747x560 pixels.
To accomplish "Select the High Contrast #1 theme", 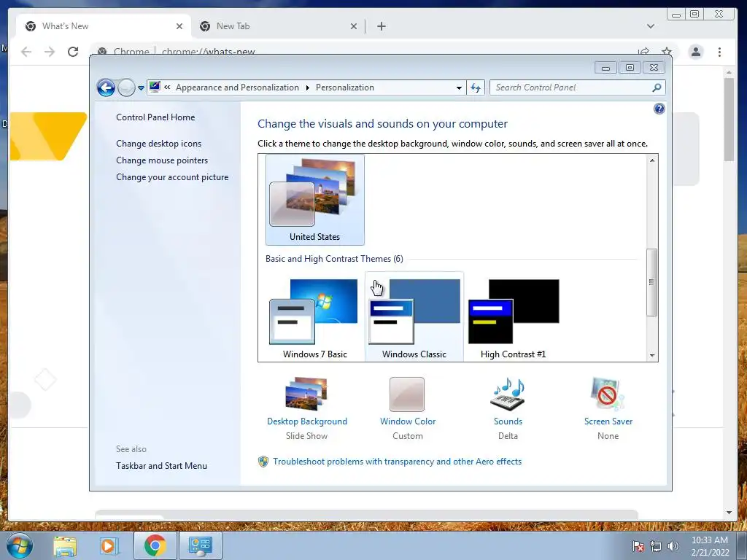I will click(513, 316).
